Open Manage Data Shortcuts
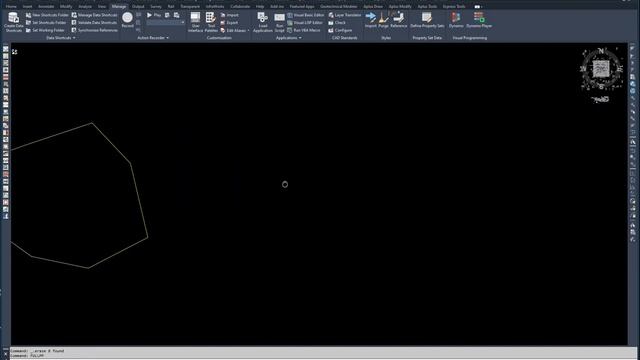Screen dimensions: 640x360 pyautogui.click(x=94, y=15)
